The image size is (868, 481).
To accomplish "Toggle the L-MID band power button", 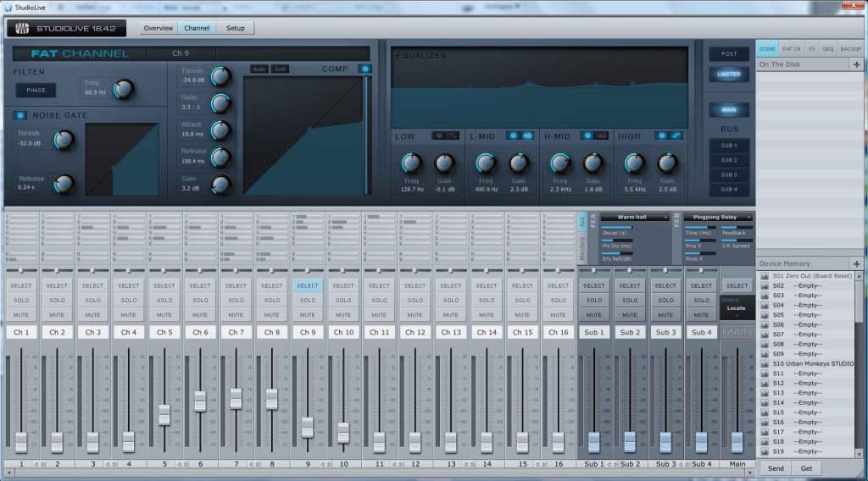I will click(x=513, y=135).
